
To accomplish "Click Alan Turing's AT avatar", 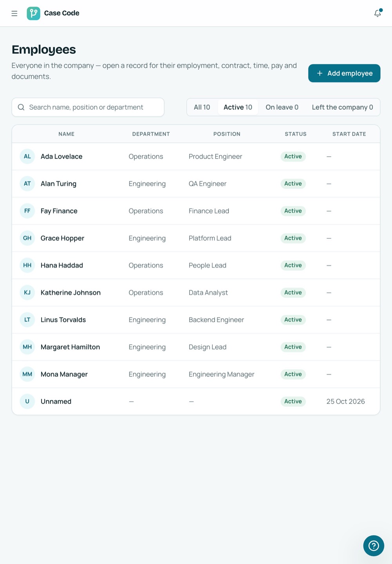I will pyautogui.click(x=27, y=183).
